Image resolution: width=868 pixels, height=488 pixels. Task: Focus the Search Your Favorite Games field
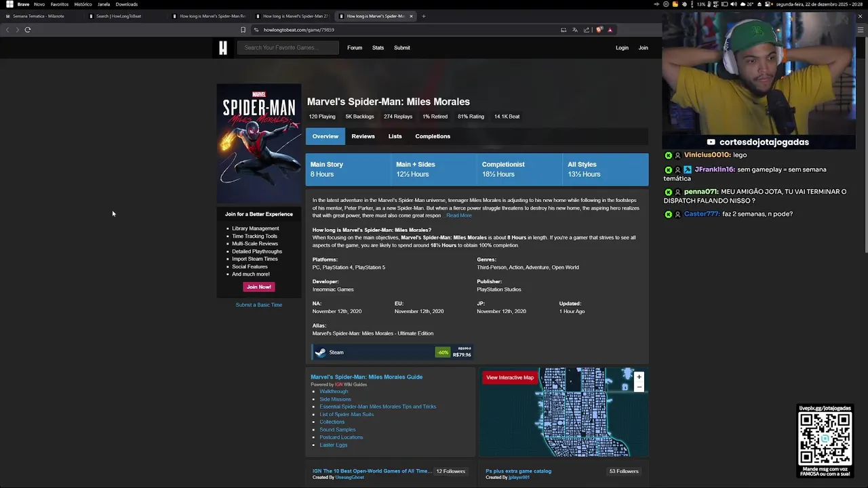(288, 47)
